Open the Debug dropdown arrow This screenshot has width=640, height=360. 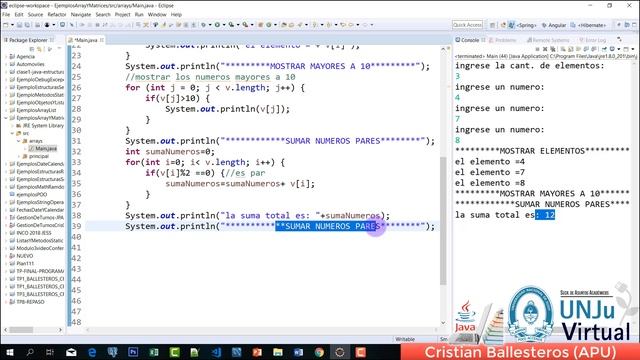210,25
